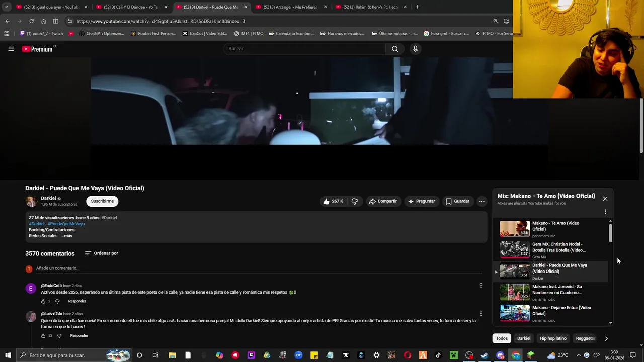
Task: Expand description with ...más
Action: coord(66,236)
